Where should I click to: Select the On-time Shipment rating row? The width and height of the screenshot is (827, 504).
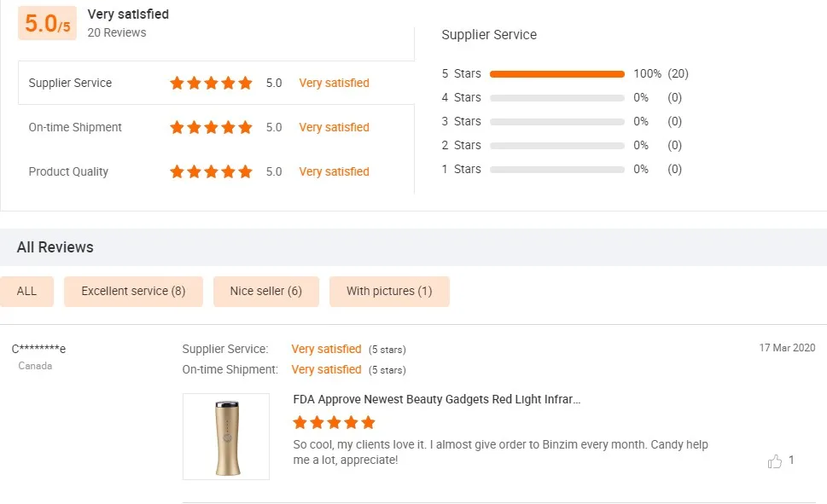(216, 127)
